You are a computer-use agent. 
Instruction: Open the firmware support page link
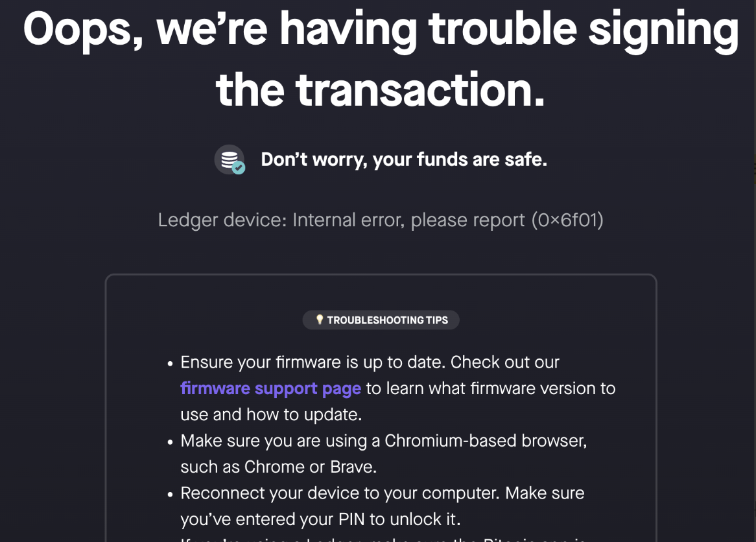(271, 388)
